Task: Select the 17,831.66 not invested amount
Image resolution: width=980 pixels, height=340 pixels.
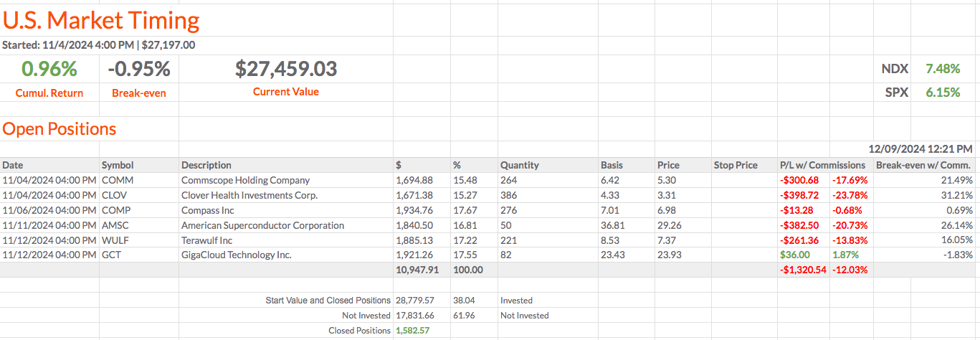Action: point(414,316)
